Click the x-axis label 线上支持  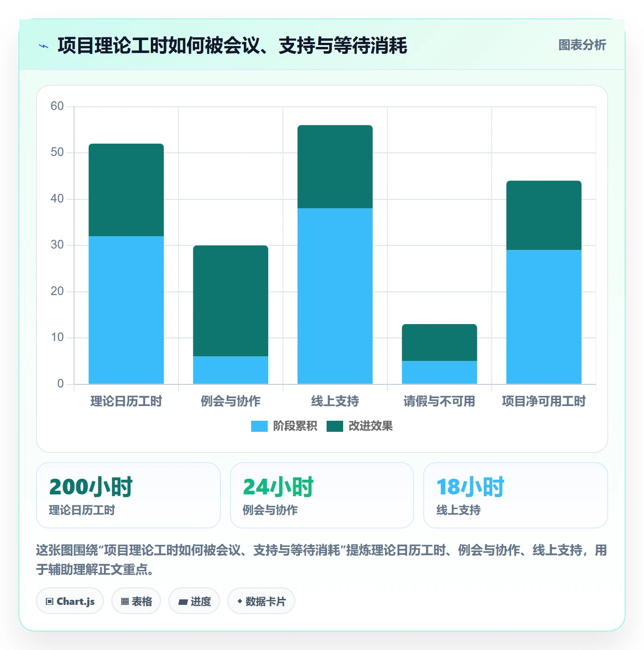[x=335, y=401]
